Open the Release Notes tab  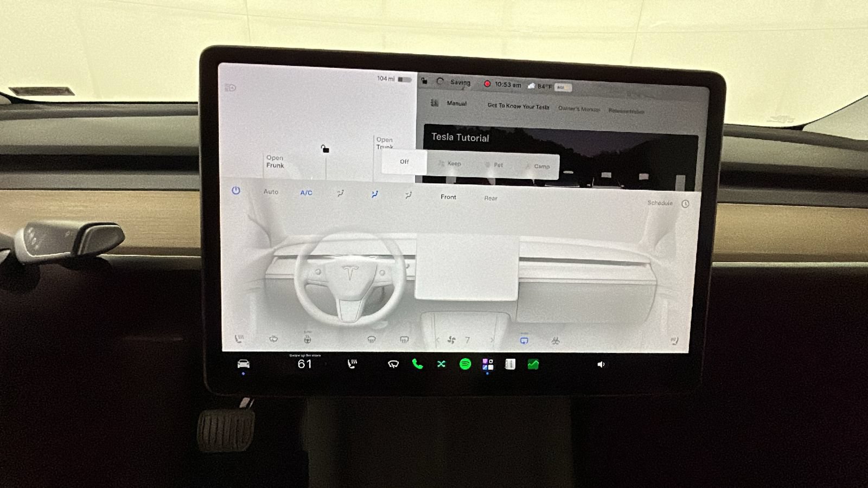point(627,111)
